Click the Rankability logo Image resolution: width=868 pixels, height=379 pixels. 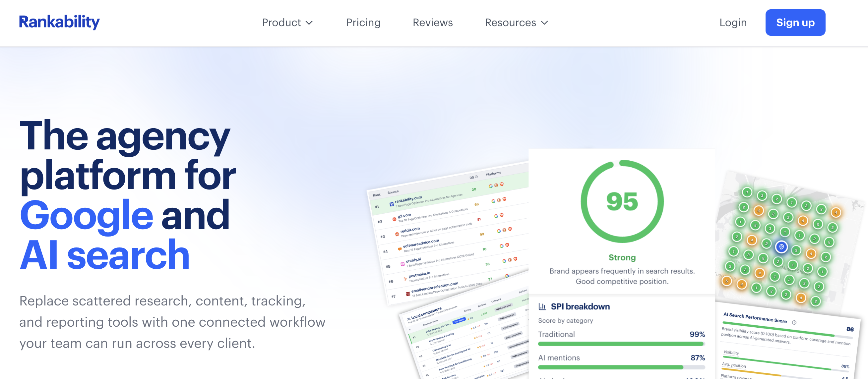click(x=59, y=22)
